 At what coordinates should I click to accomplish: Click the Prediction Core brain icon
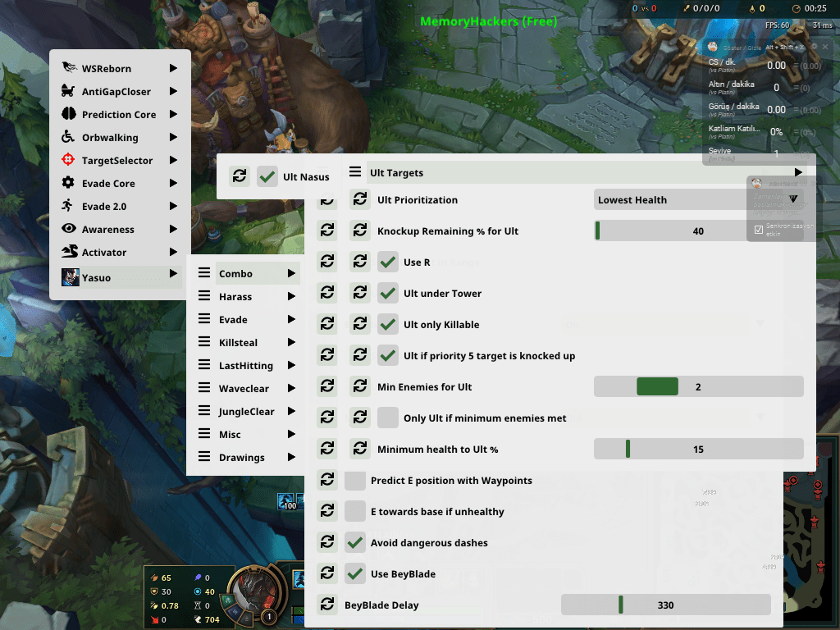click(x=69, y=113)
